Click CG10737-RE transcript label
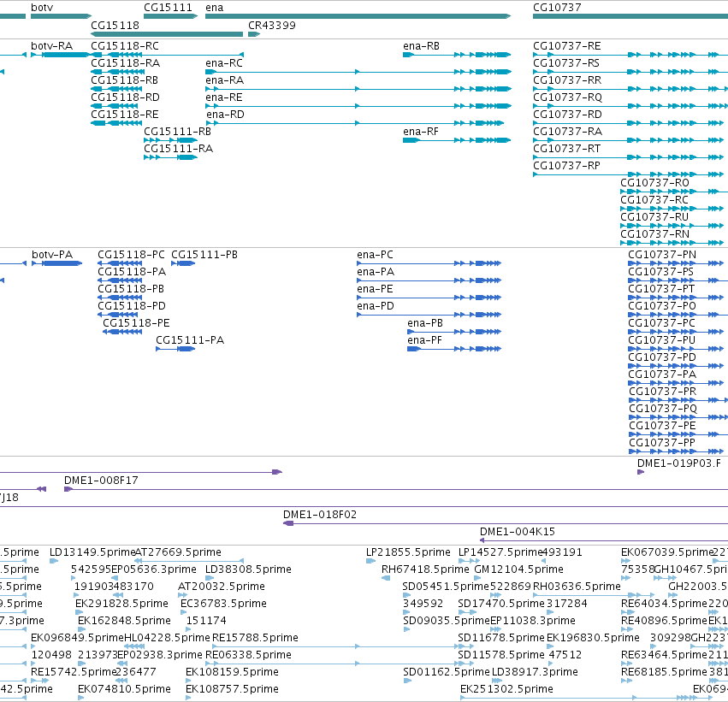Viewport: 728px width, 702px height. [567, 46]
